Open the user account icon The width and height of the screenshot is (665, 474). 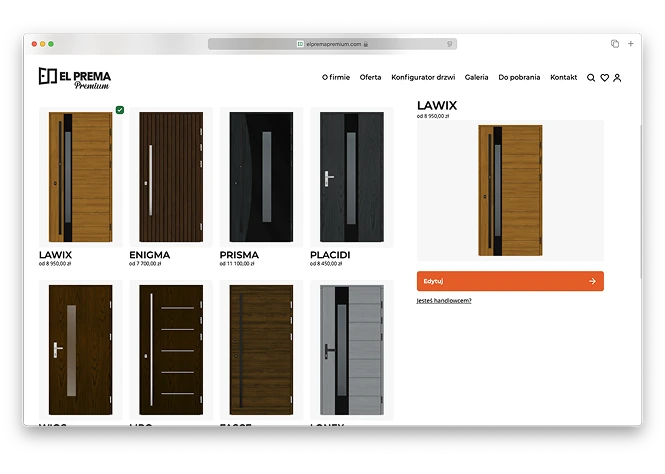[617, 78]
